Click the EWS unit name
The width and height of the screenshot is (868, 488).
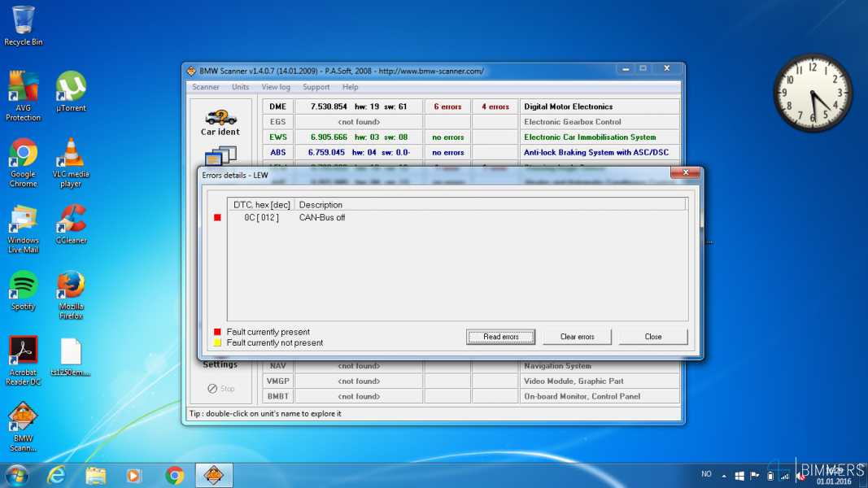pos(278,137)
